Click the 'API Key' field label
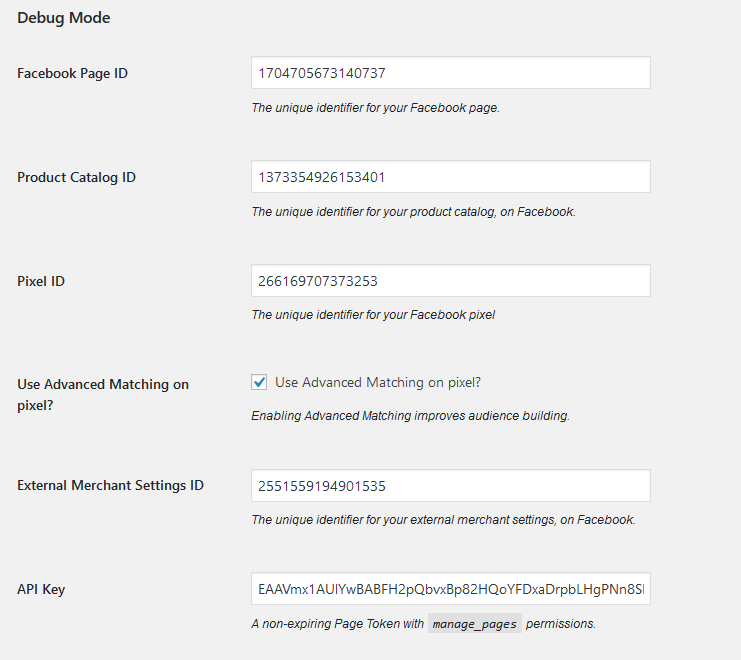This screenshot has height=660, width=741. tap(41, 589)
